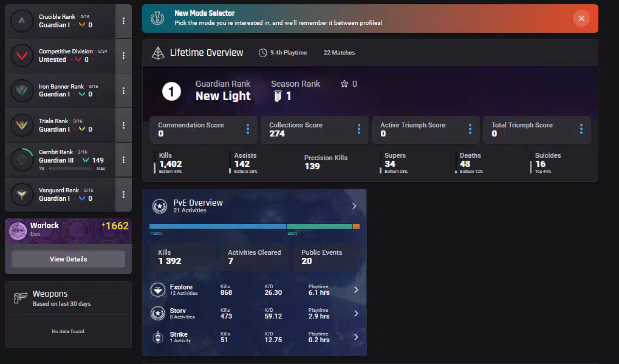Click the green Story segment of activity bar
Image resolution: width=619 pixels, height=364 pixels.
320,226
